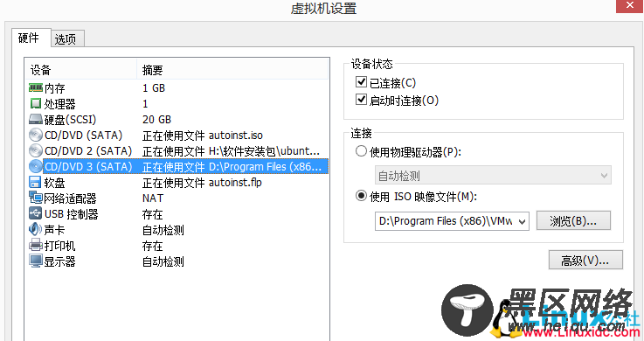Select the 1 GB memory summary
644x341 pixels.
[154, 88]
